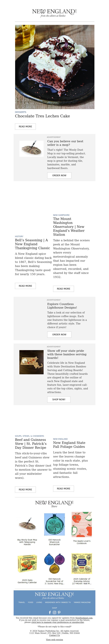Image resolution: width=109 pixels, height=644 pixels.
Task: Open the Pinterest icon in footer
Action: click(59, 612)
